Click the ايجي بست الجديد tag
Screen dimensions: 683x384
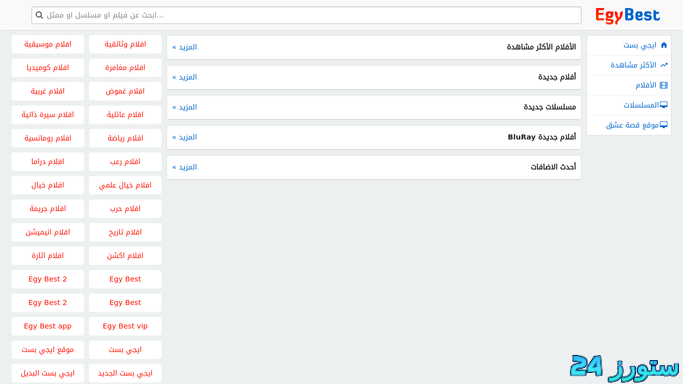coord(125,374)
